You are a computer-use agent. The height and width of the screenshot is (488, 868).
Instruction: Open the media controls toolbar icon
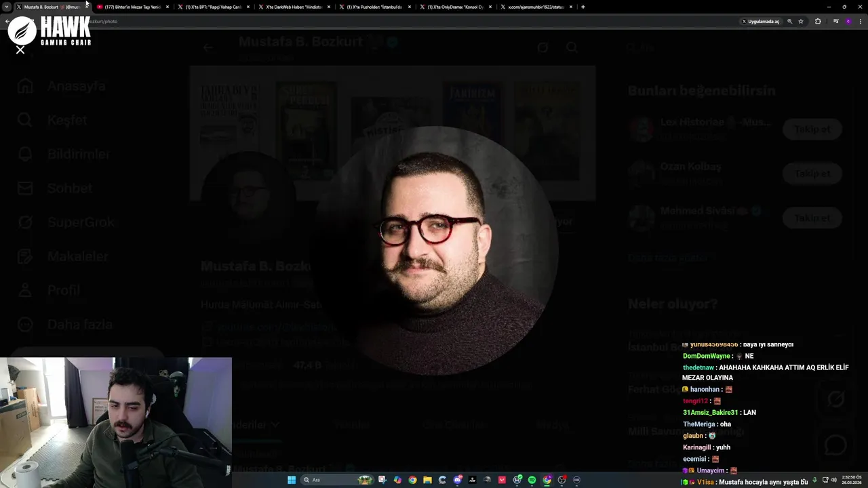(835, 21)
